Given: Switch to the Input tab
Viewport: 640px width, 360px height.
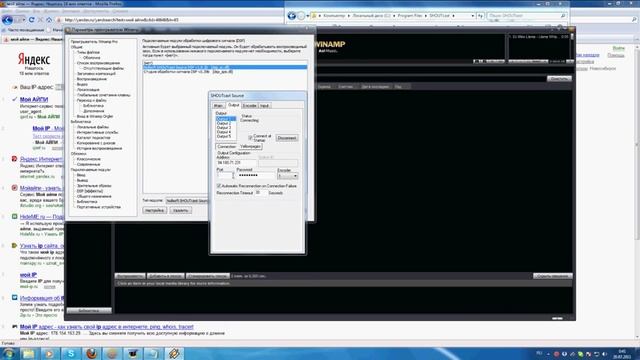Looking at the screenshot, I should click(x=264, y=106).
